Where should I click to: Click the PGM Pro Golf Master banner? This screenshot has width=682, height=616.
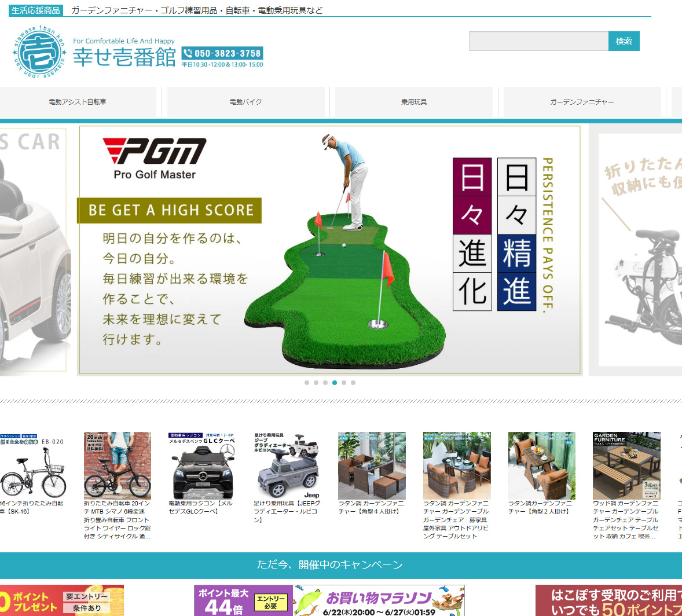[329, 250]
